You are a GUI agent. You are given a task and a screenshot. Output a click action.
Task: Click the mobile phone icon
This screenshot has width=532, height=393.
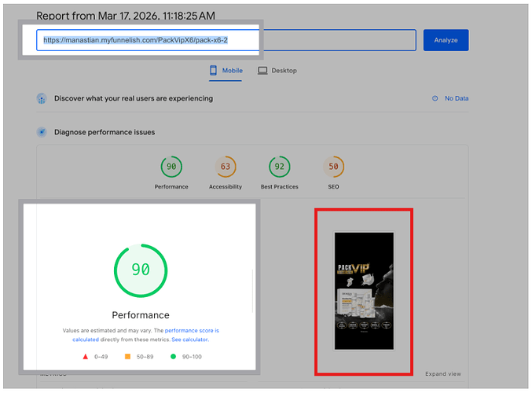click(x=213, y=71)
